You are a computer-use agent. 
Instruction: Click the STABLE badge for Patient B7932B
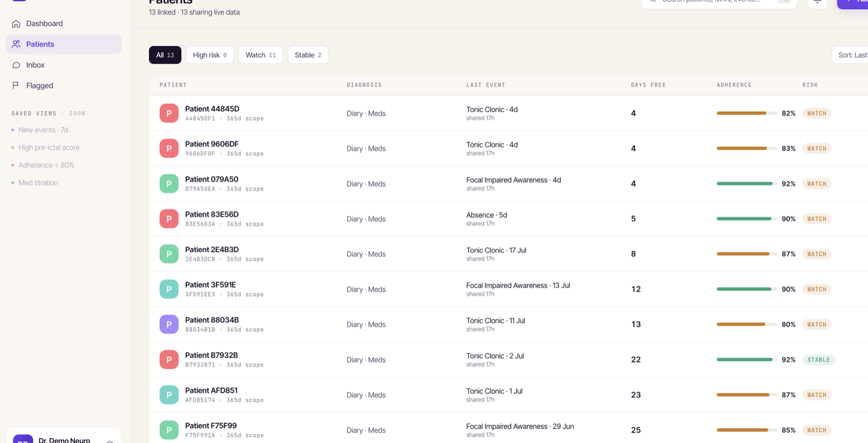point(819,360)
